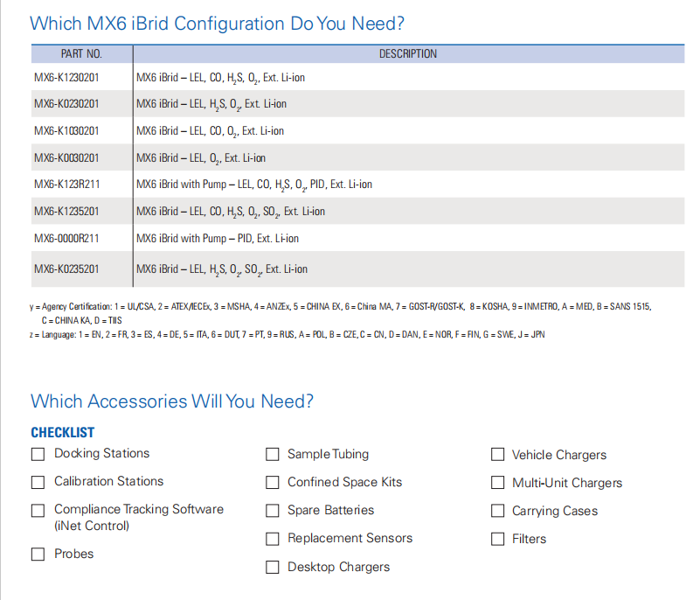Select part number MX6-K0235201
Screen dimensions: 700x600
click(66, 269)
